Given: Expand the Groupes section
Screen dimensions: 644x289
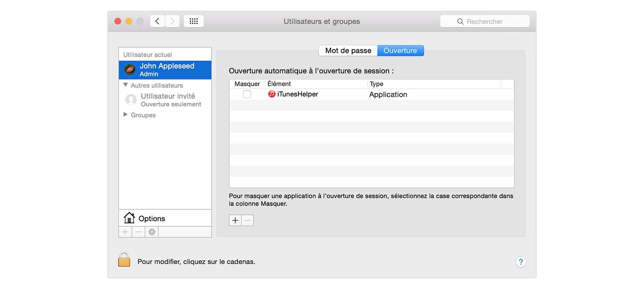Looking at the screenshot, I should [125, 114].
